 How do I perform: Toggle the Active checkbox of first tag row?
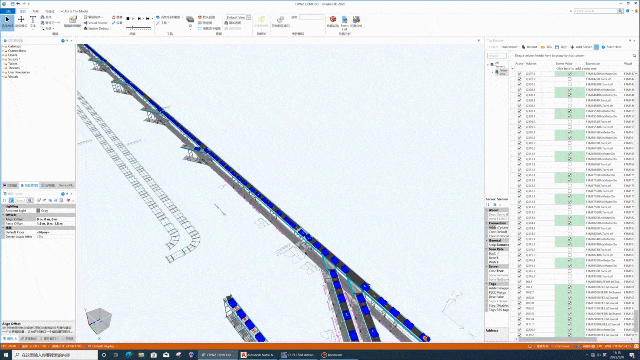click(519, 74)
